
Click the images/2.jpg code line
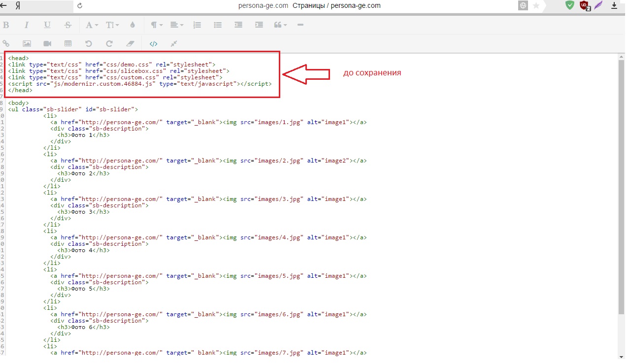[208, 161]
